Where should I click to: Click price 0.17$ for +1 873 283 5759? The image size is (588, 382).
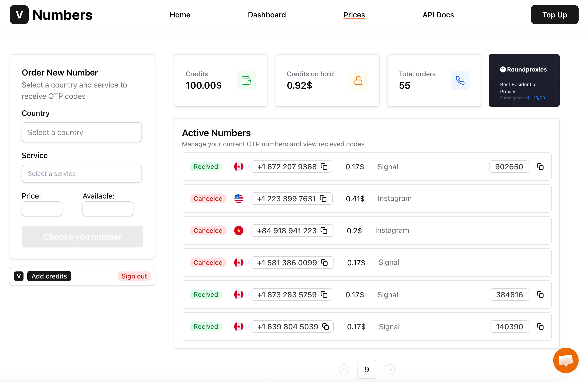[355, 294]
